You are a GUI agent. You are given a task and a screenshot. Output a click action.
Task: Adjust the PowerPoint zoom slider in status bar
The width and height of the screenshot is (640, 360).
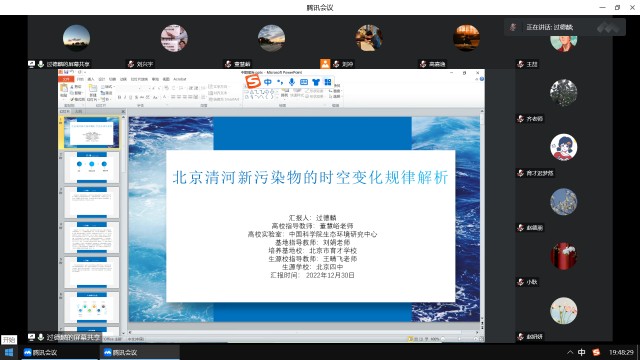click(459, 339)
